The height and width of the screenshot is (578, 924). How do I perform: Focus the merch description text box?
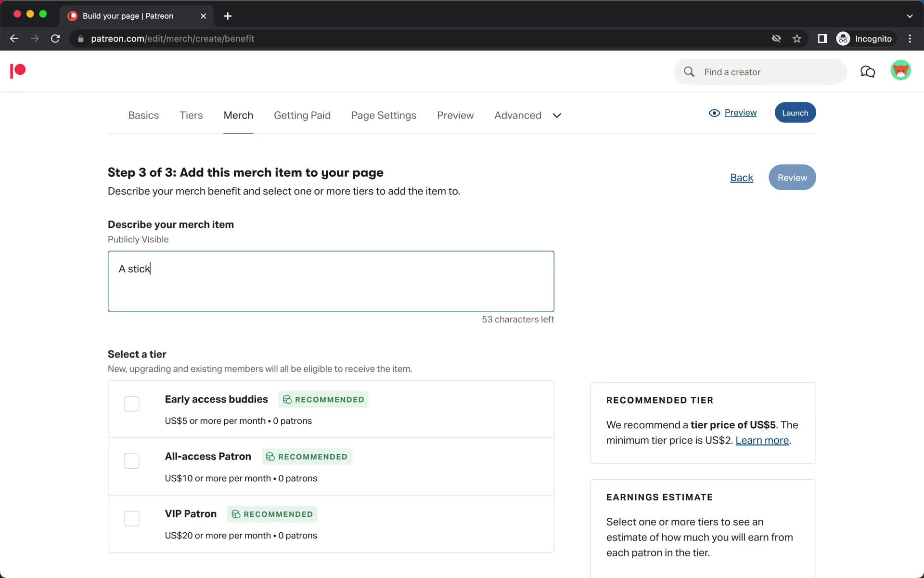pyautogui.click(x=331, y=281)
